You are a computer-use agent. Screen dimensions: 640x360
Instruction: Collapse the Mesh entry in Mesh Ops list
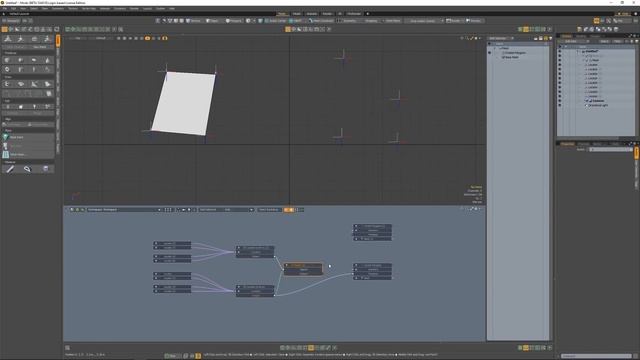pyautogui.click(x=495, y=48)
